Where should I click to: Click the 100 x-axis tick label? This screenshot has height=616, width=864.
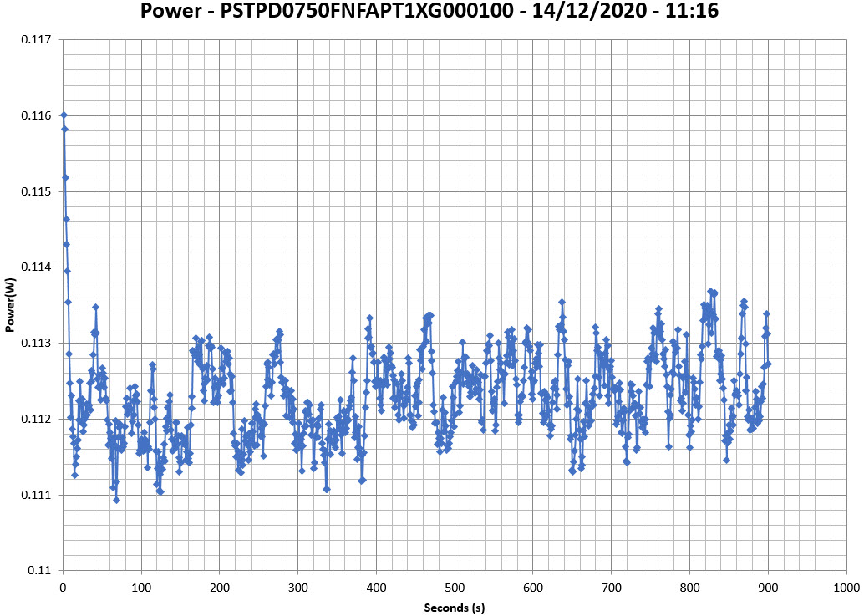141,588
